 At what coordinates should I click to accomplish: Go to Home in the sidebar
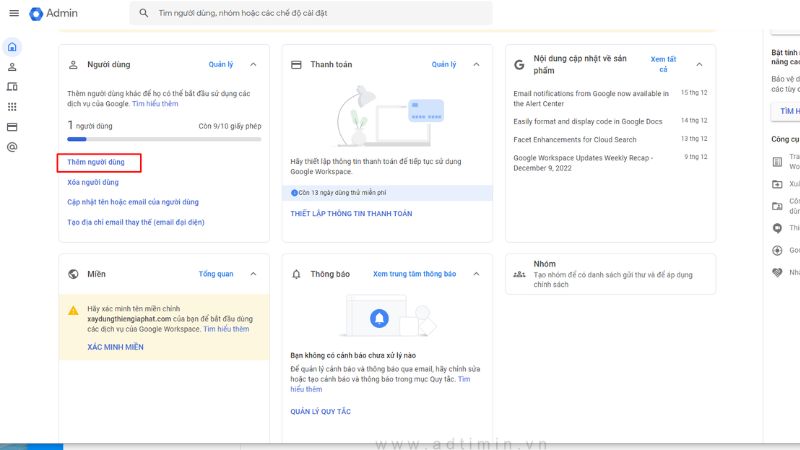coord(12,47)
